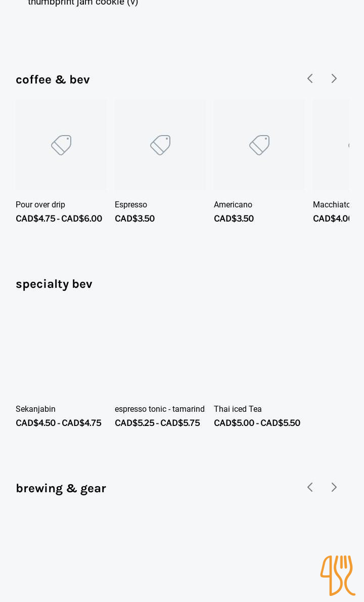The height and width of the screenshot is (602, 364).
Task: Click the Americano tag placeholder image
Action: [x=259, y=145]
